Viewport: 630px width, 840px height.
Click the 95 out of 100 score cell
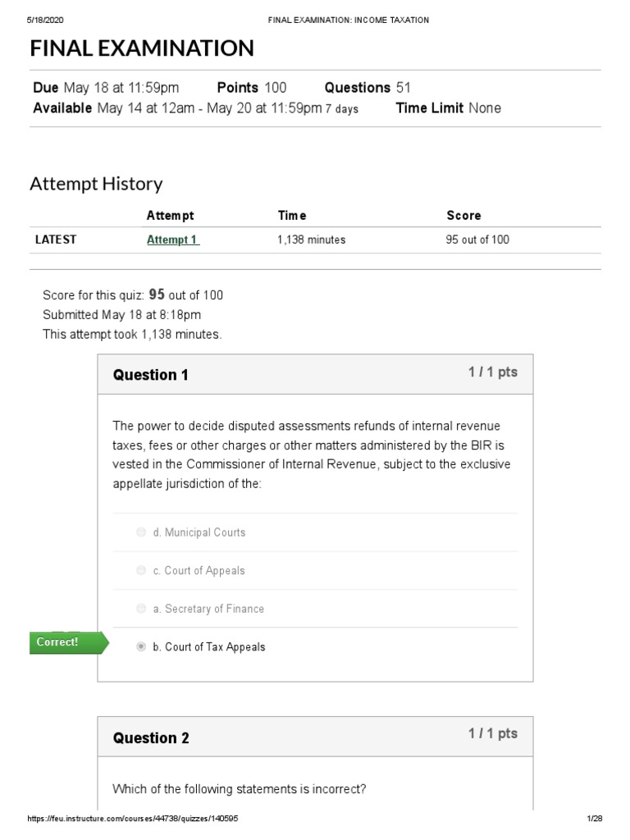[x=477, y=240]
